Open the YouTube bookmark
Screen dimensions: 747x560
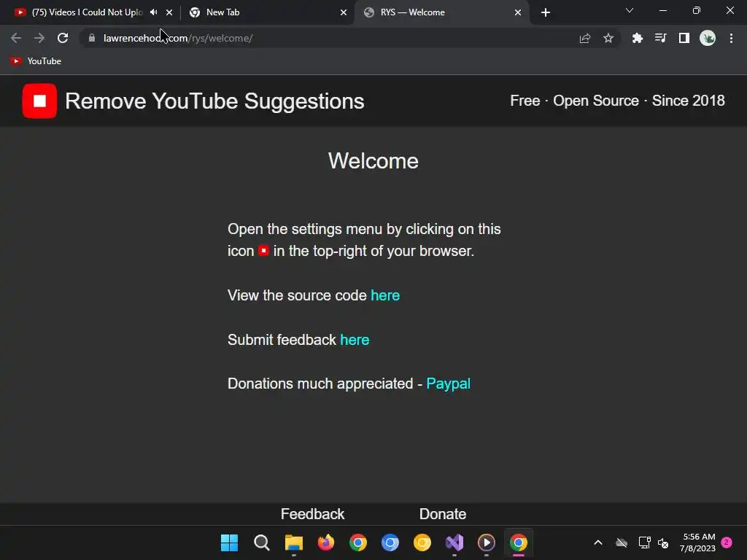(36, 61)
